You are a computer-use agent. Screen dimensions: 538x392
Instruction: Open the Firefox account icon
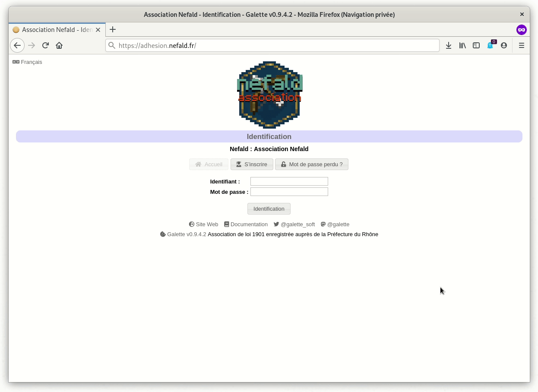click(x=504, y=45)
